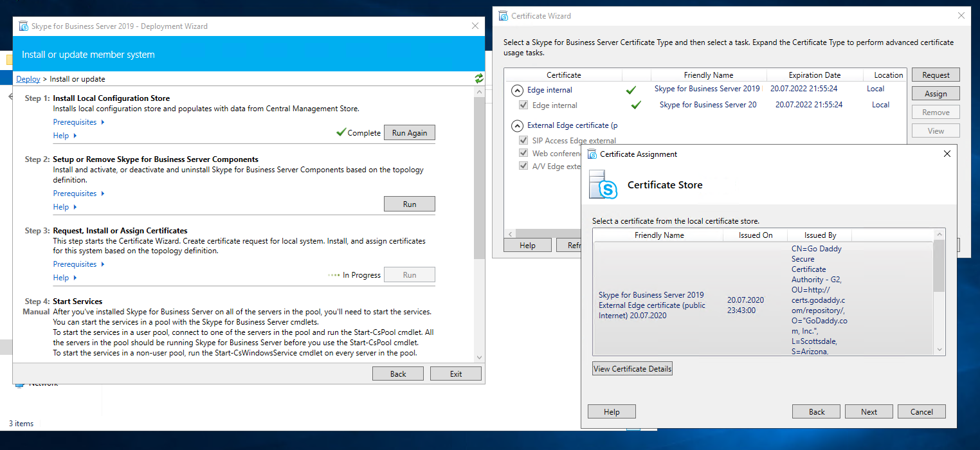980x450 pixels.
Task: Close the Certificate Assignment dialog with X
Action: [x=947, y=154]
